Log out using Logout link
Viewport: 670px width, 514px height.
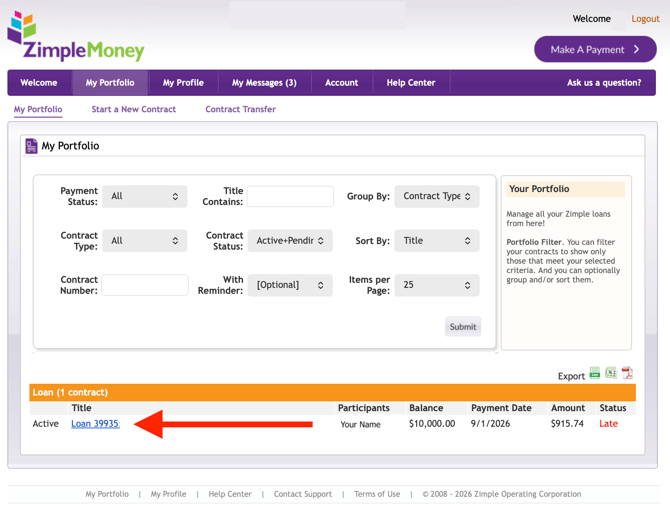pos(645,19)
